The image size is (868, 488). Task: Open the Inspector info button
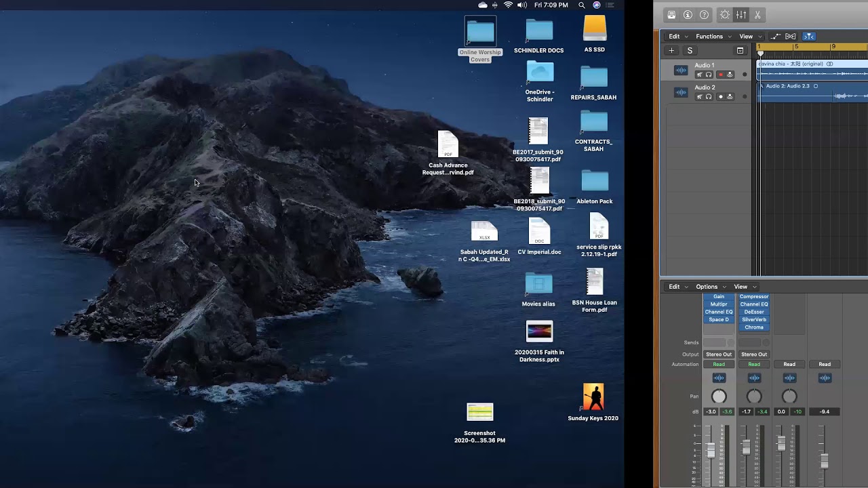click(x=688, y=15)
